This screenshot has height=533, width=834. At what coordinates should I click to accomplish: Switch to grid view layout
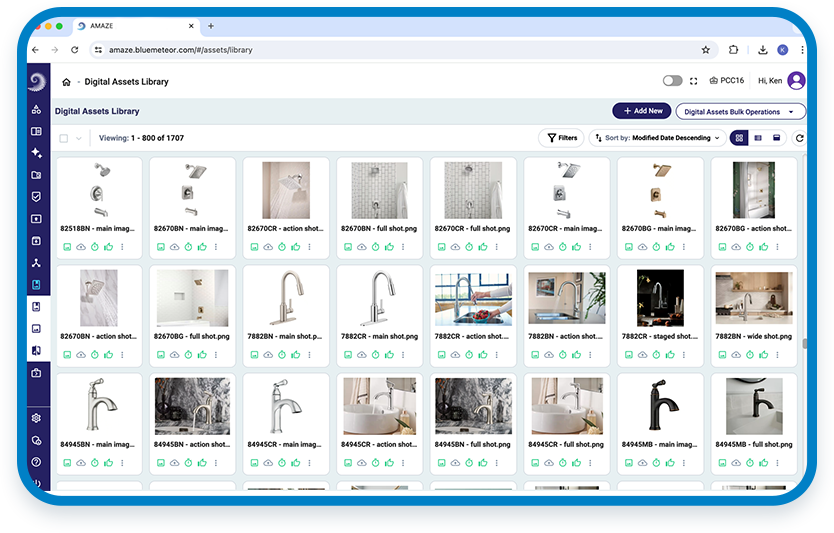(x=739, y=138)
